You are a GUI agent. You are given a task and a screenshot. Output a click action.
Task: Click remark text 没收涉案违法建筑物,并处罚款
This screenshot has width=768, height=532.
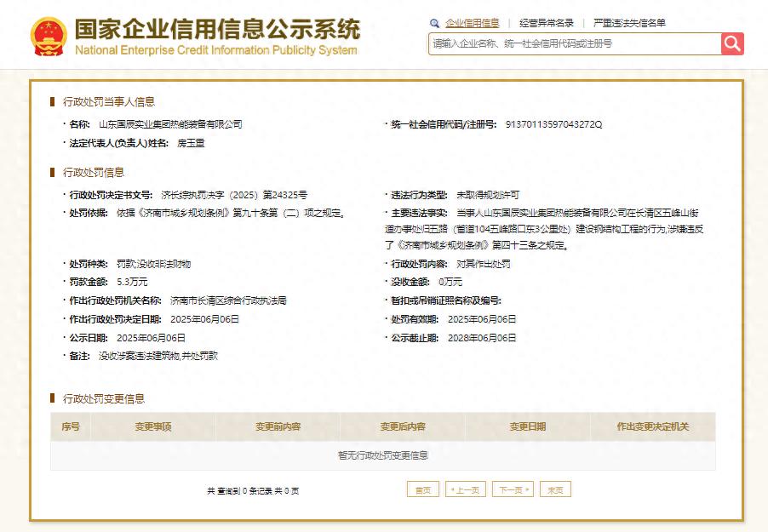pos(158,356)
